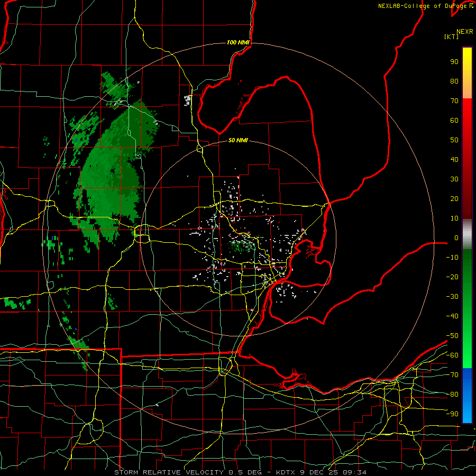
Task: Click the 30 knot value on the legend
Action: click(x=454, y=179)
